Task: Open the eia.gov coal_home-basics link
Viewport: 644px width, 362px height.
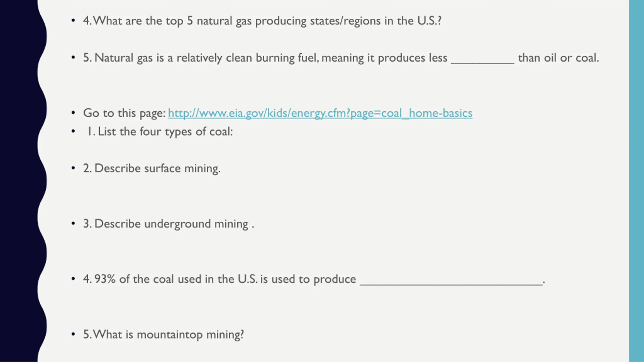Action: tap(320, 113)
